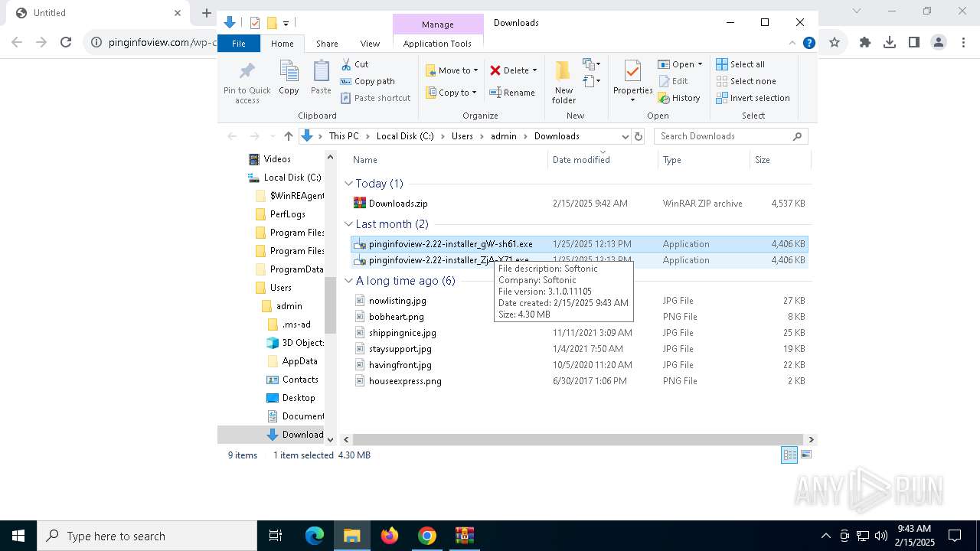
Task: Reload page in Chrome window
Action: (66, 43)
